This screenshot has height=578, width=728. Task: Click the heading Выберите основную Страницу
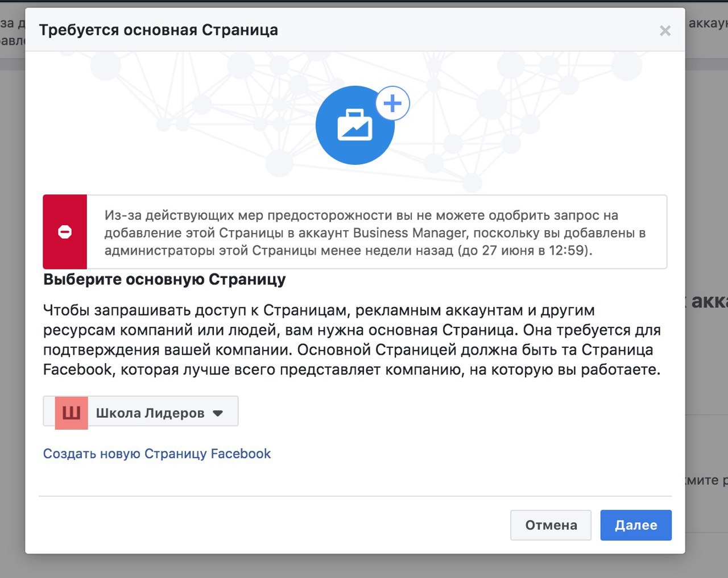pos(164,280)
